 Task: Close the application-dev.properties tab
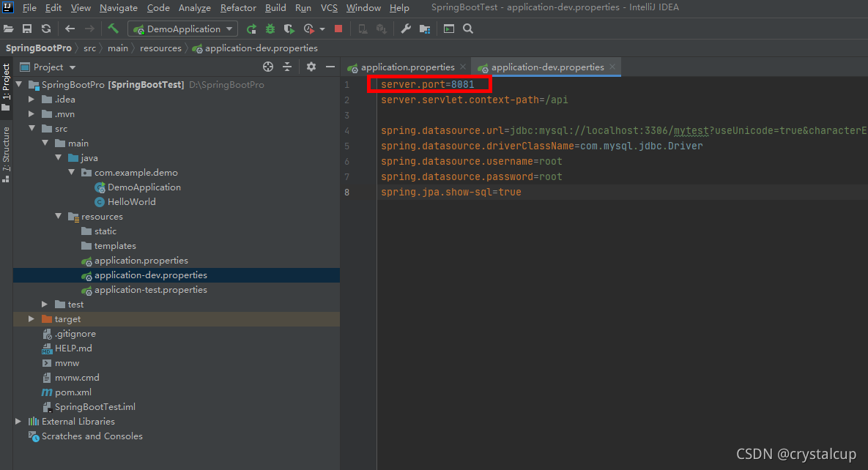pos(612,67)
